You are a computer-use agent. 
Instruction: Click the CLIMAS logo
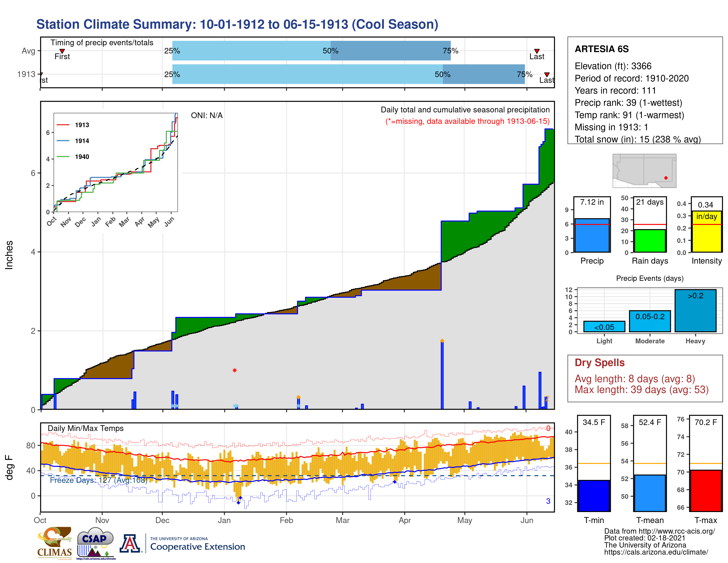click(x=54, y=543)
